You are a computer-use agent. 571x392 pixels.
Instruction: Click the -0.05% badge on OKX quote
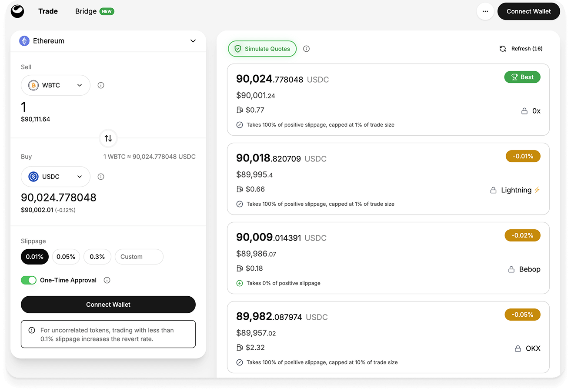(x=523, y=315)
